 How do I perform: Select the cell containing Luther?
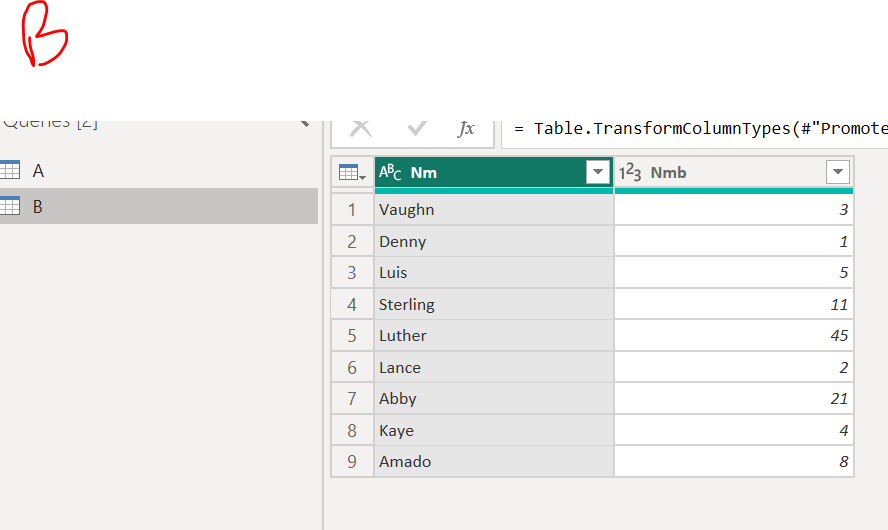(494, 335)
